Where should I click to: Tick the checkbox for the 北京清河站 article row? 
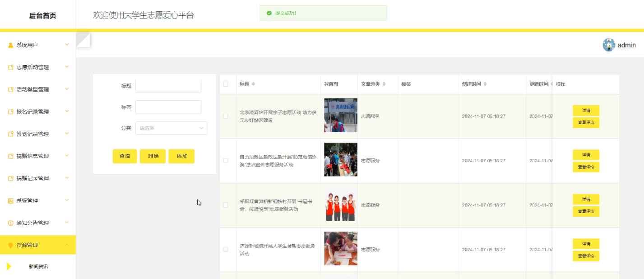pyautogui.click(x=226, y=116)
